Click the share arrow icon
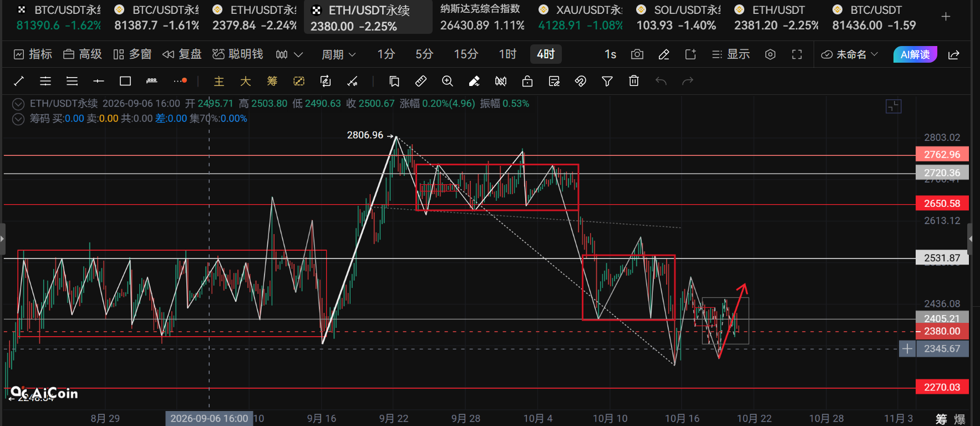The width and height of the screenshot is (980, 426). coord(954,54)
